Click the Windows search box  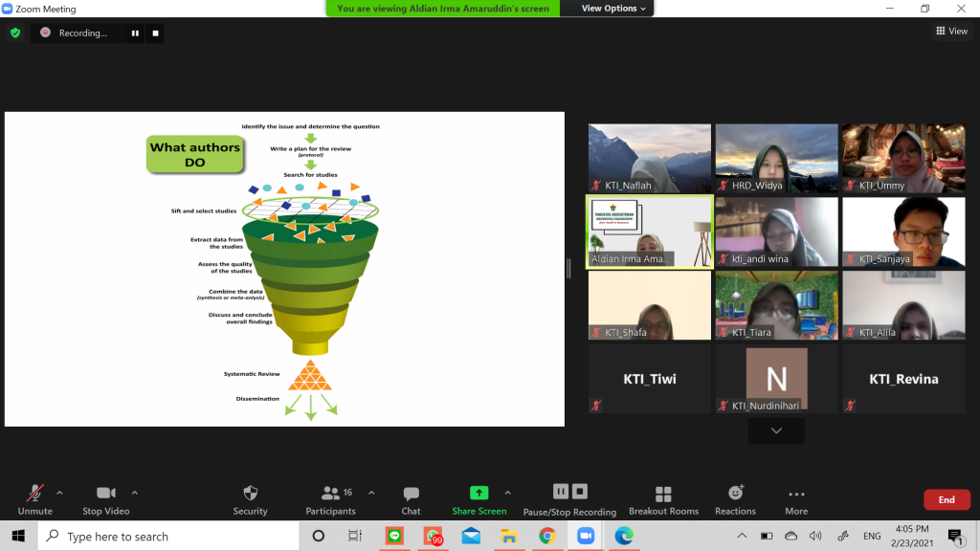coord(168,536)
